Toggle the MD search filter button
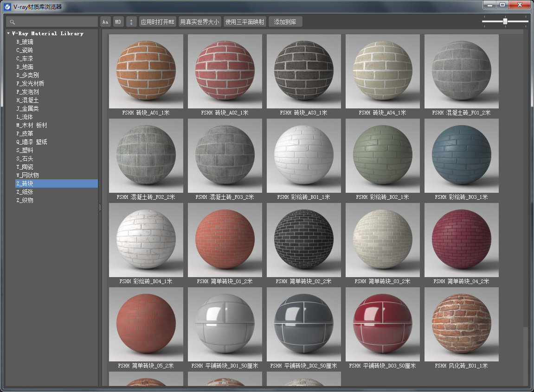 tap(118, 22)
